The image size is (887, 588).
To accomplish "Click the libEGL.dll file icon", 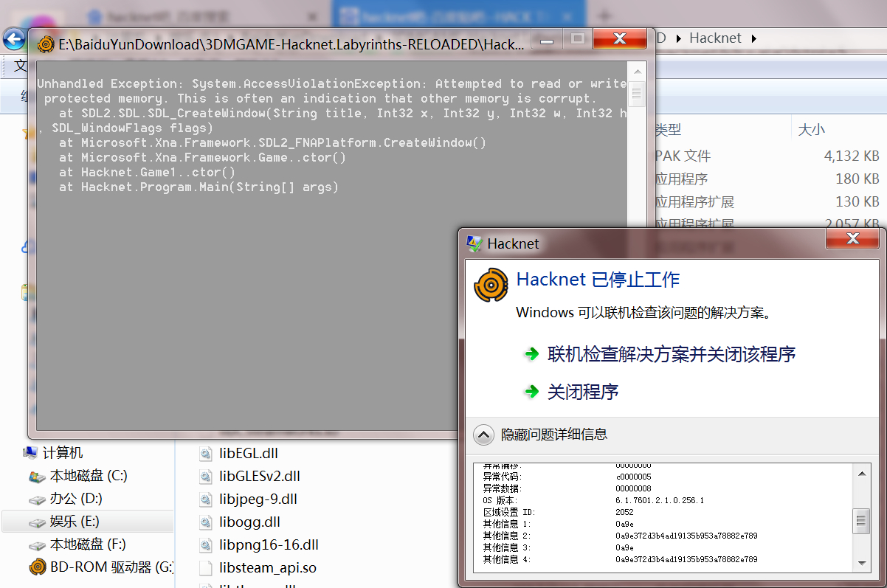I will point(205,454).
